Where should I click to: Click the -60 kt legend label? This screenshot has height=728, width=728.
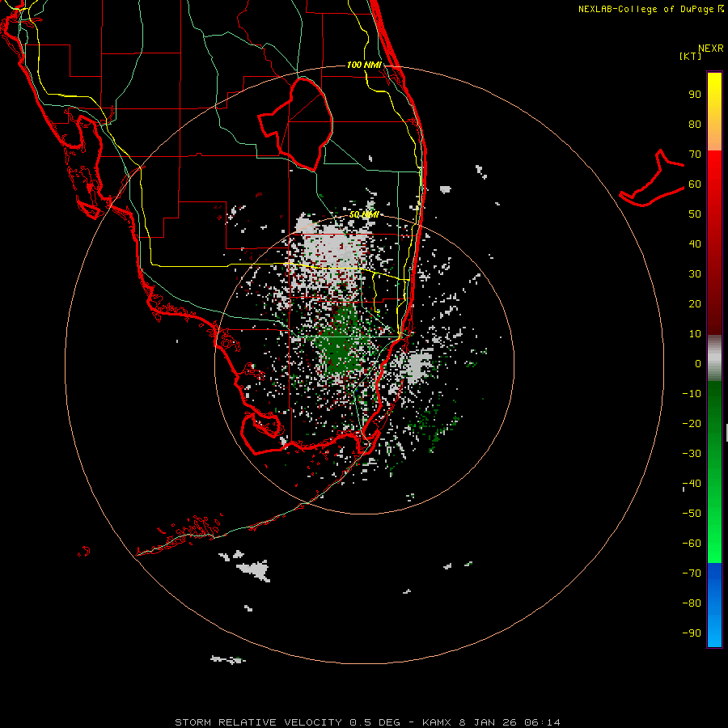(x=692, y=544)
